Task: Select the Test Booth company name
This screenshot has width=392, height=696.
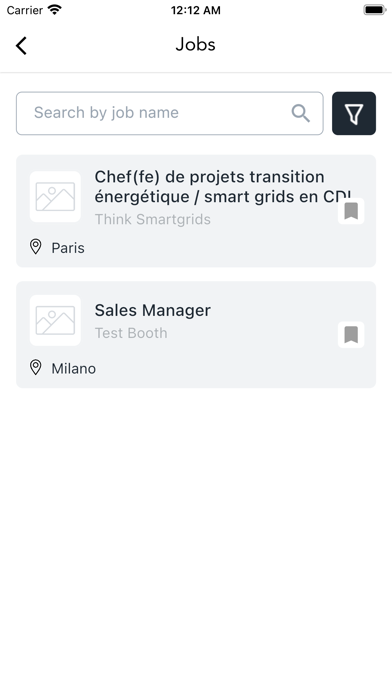Action: [x=131, y=333]
